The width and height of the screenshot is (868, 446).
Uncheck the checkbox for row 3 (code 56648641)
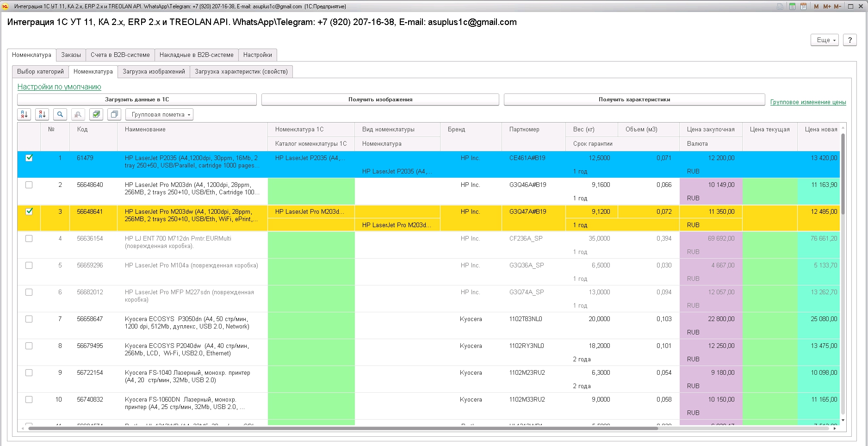[29, 211]
